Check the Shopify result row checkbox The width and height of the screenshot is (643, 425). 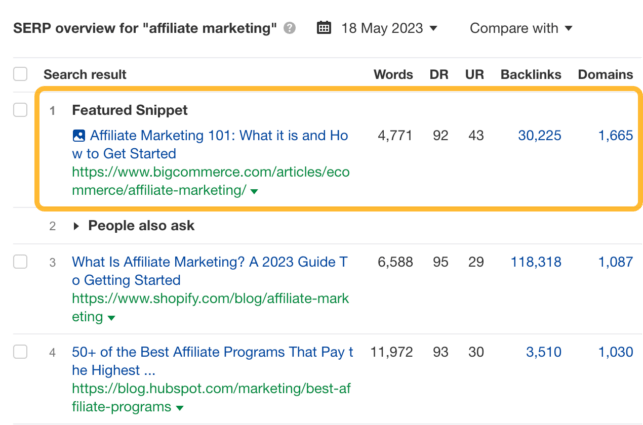[20, 262]
